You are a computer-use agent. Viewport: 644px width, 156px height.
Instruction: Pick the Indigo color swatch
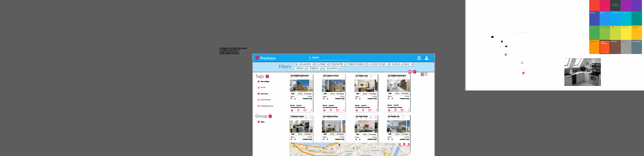point(595,19)
